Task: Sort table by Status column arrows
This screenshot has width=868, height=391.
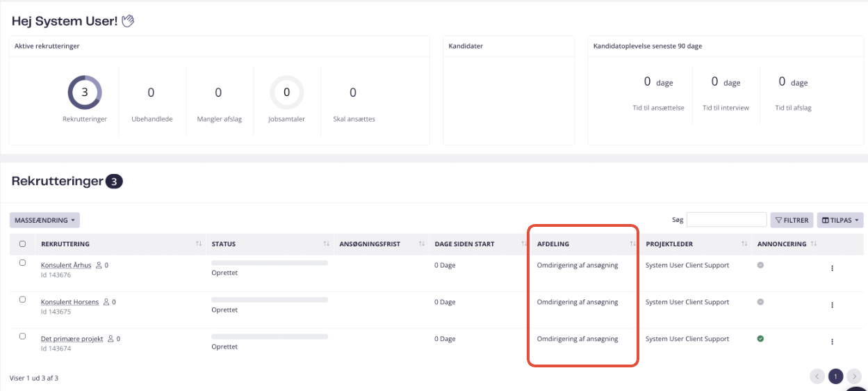Action: point(326,244)
